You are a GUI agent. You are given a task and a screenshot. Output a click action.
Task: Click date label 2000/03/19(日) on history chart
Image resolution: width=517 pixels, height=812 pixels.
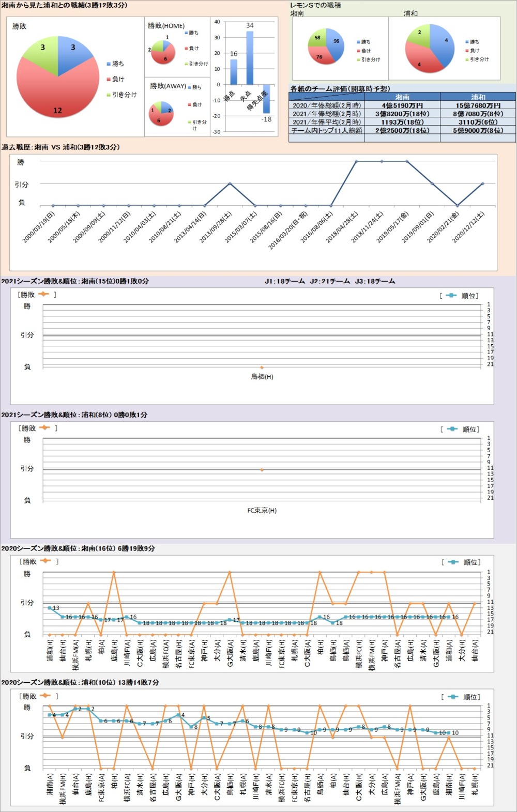(39, 226)
